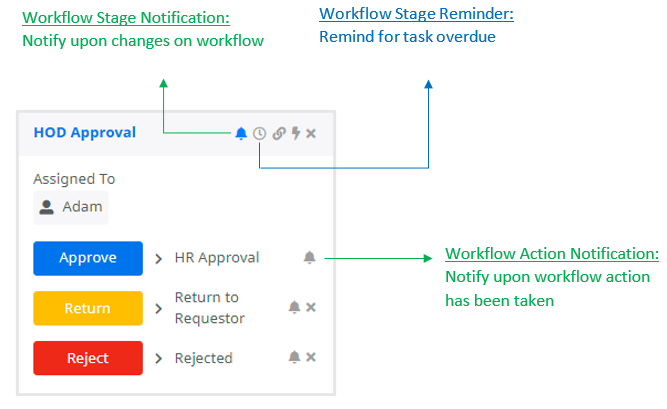Toggle notification bell for the Return action
Image resolution: width=667 pixels, height=409 pixels.
pos(294,307)
